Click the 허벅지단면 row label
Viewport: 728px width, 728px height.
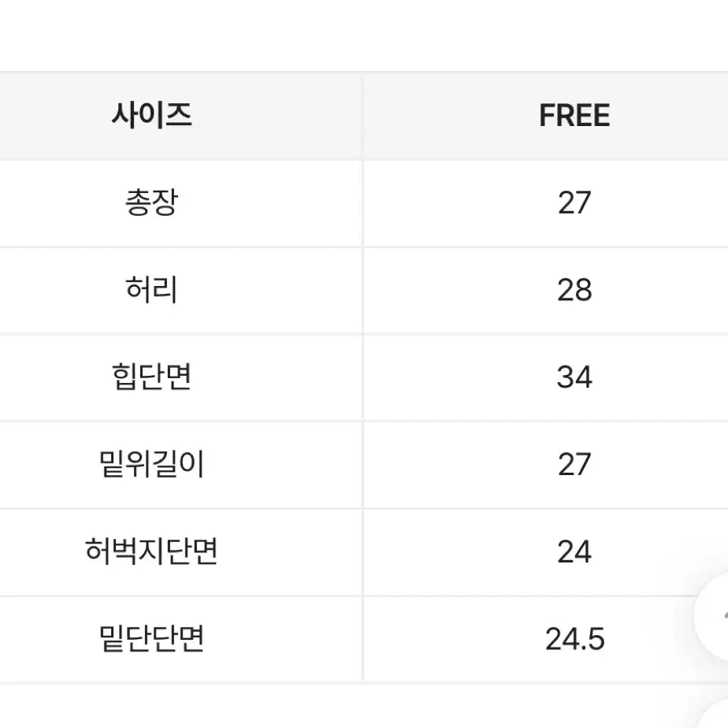(152, 551)
